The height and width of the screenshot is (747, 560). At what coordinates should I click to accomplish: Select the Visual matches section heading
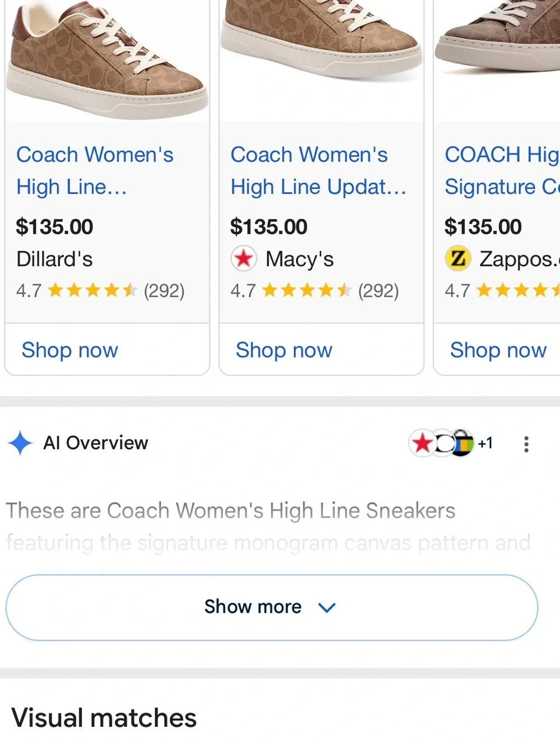(104, 718)
